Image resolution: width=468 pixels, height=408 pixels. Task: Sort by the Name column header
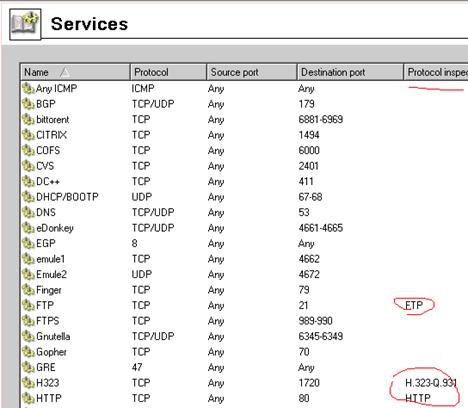pyautogui.click(x=75, y=72)
